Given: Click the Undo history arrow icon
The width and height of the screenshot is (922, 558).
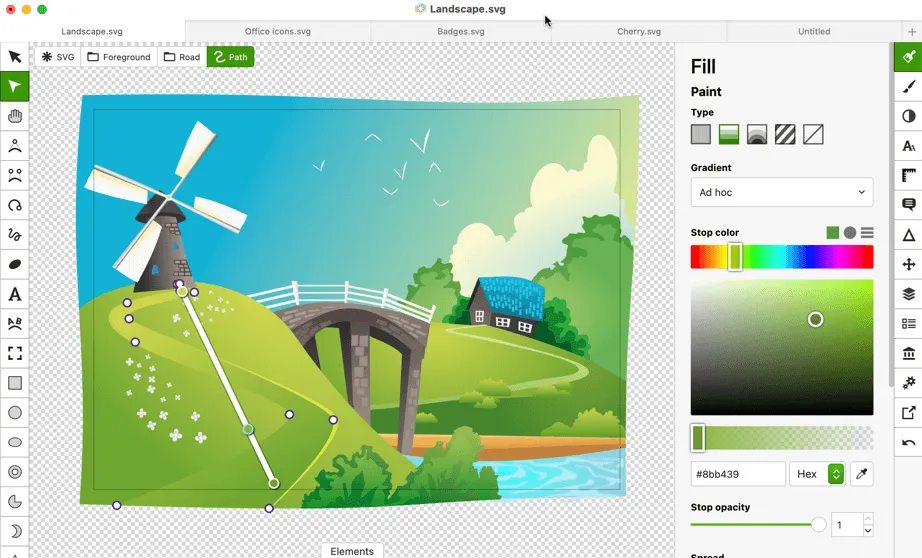Looking at the screenshot, I should 908,442.
